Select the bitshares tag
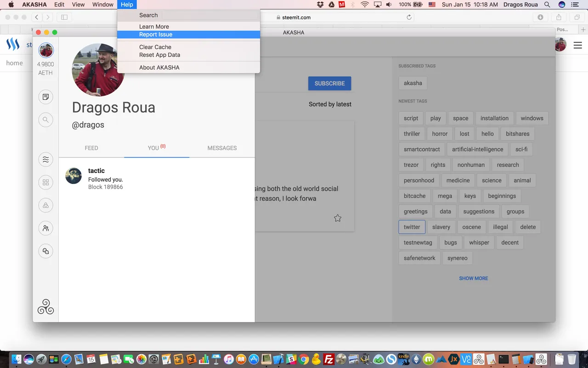The height and width of the screenshot is (368, 588). pos(518,134)
